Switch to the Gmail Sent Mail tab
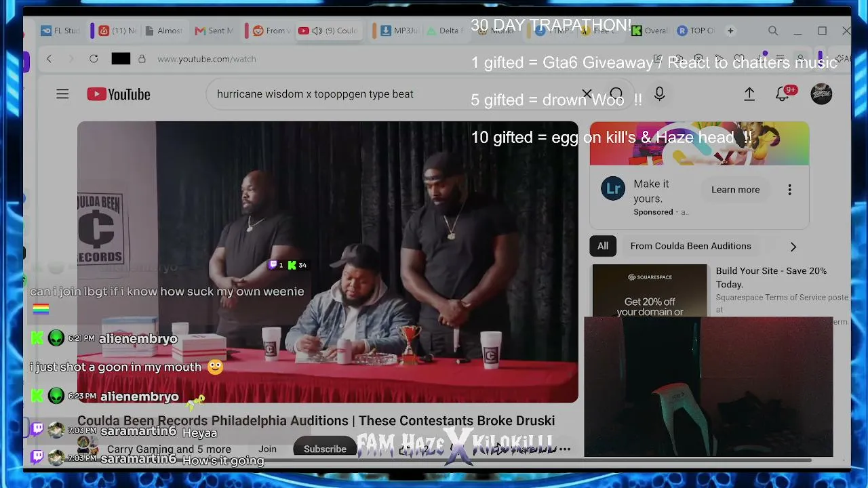This screenshot has height=488, width=868. (214, 30)
